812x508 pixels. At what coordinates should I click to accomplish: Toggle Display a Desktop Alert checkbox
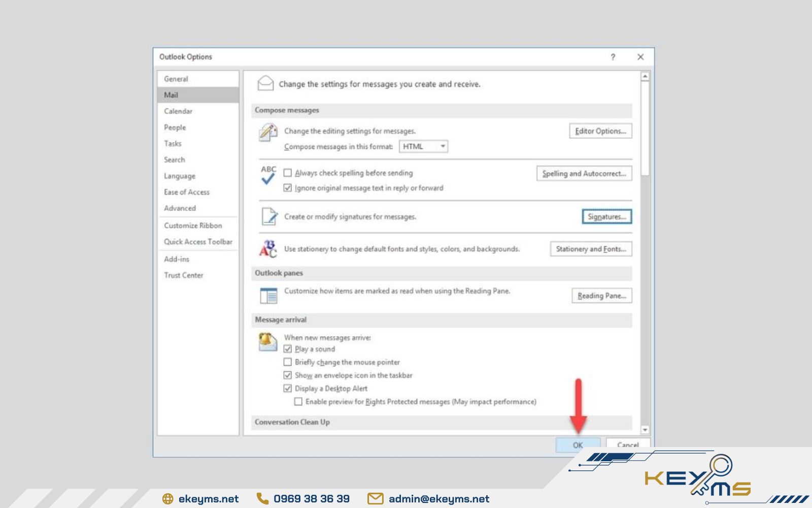point(288,389)
